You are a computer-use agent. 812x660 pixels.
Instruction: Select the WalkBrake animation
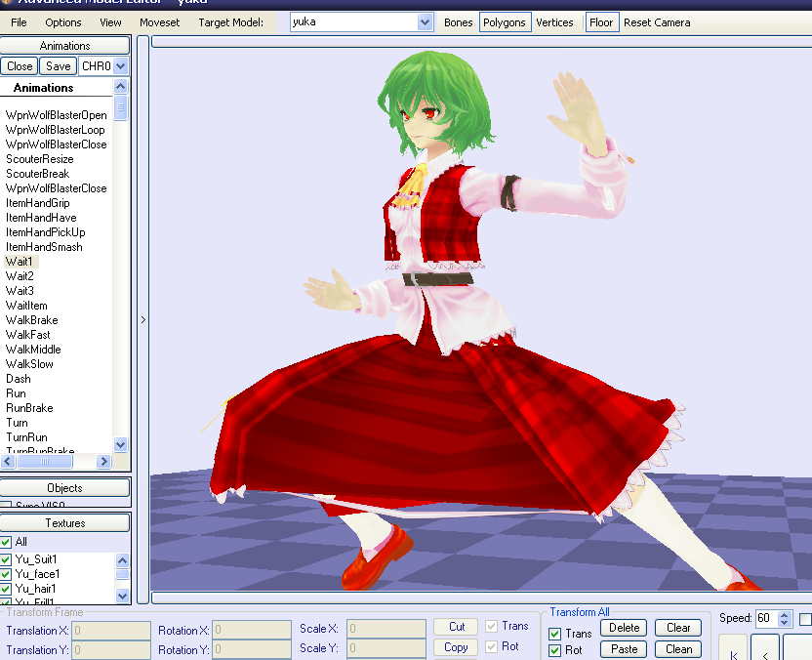32,320
